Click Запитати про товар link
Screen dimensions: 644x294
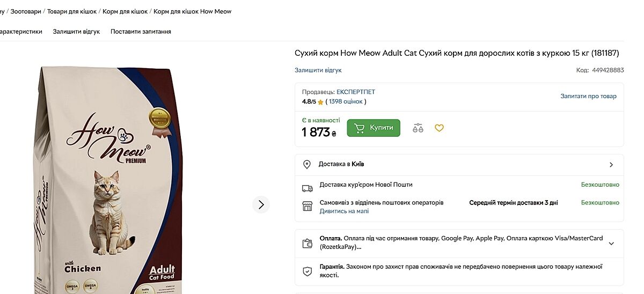click(588, 97)
